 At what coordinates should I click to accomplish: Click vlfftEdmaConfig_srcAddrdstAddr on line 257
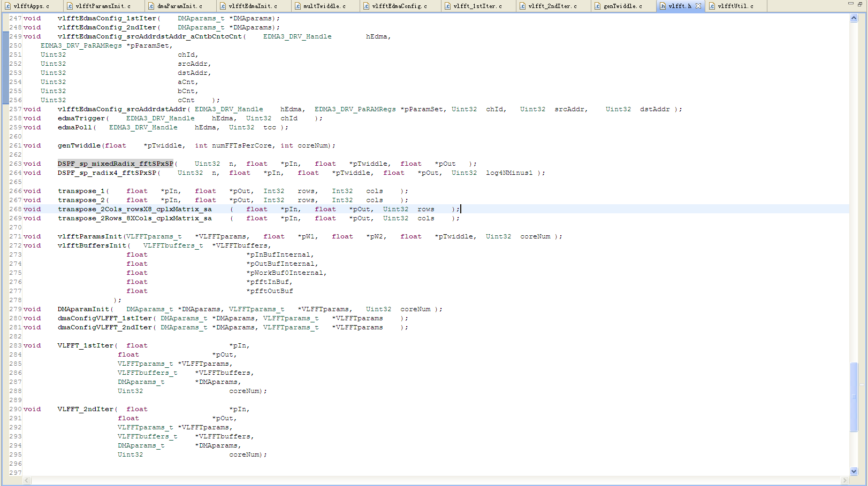click(122, 109)
